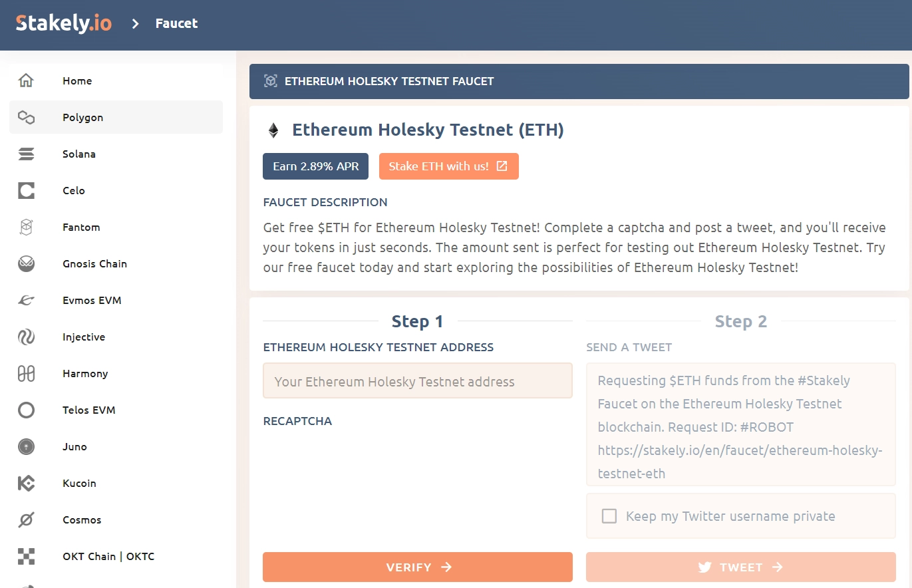Go to the Telos EVM faucet
Image resolution: width=912 pixels, height=588 pixels.
(88, 410)
